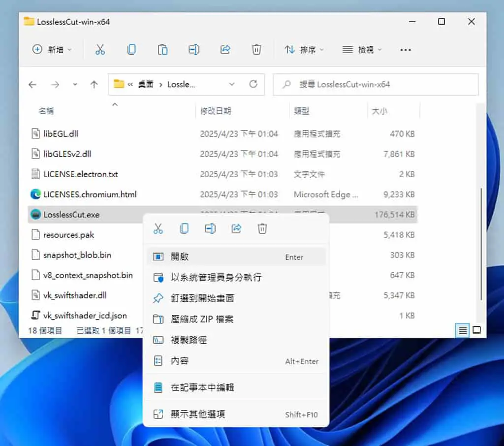Choose 複製路徑 from the context menu

point(236,340)
